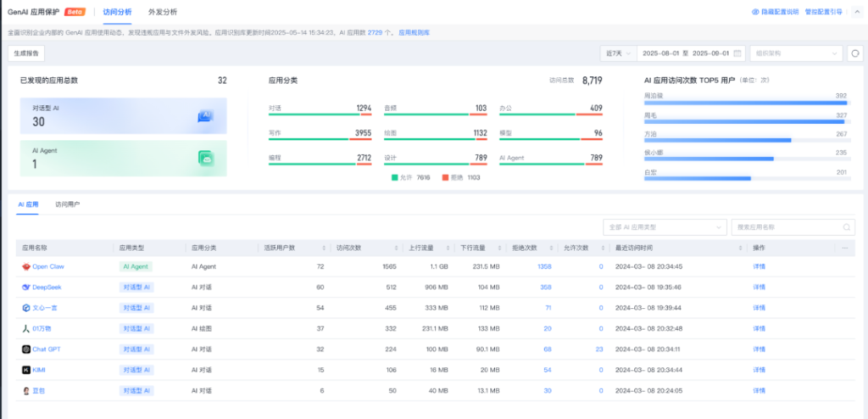868x419 pixels.
Task: Click the Chat GPT logo icon
Action: (x=26, y=349)
